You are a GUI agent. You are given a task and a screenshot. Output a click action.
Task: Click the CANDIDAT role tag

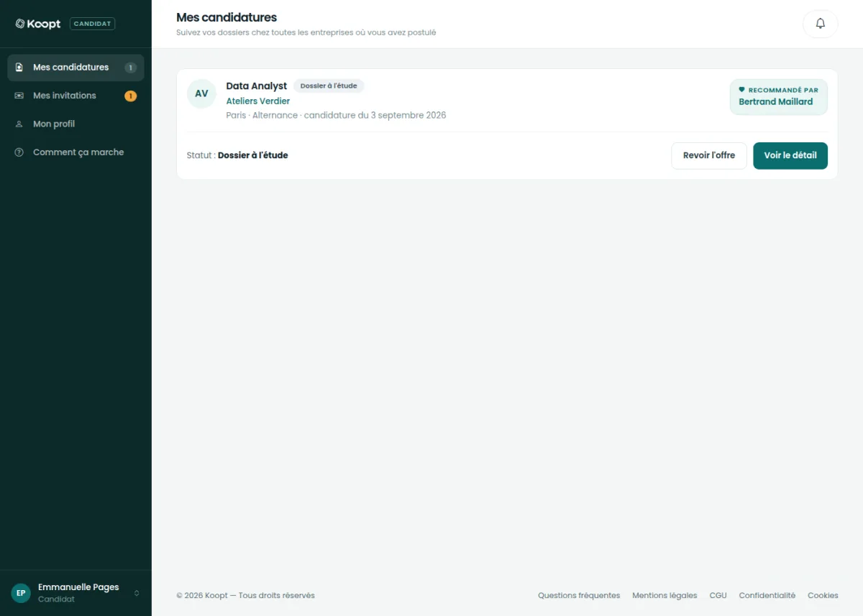(x=92, y=24)
